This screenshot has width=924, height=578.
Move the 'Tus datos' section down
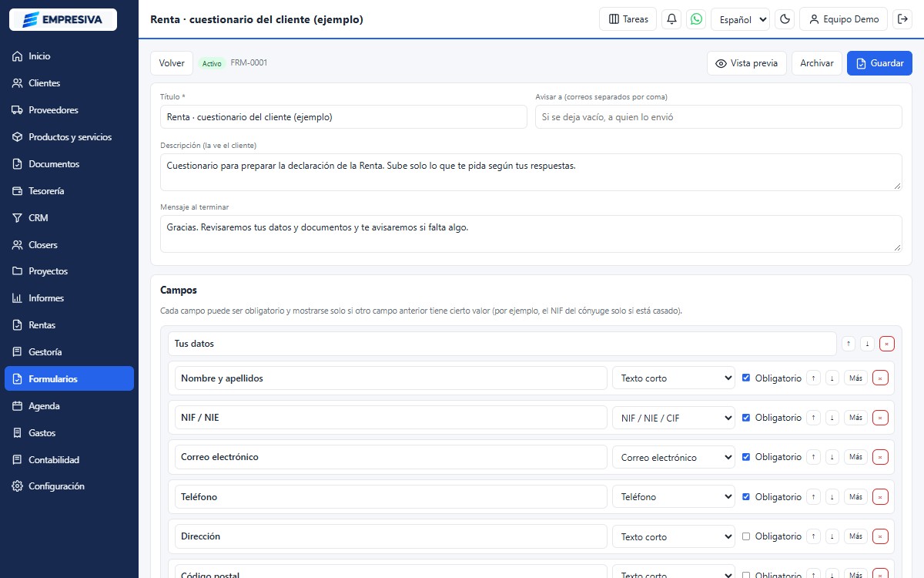867,344
